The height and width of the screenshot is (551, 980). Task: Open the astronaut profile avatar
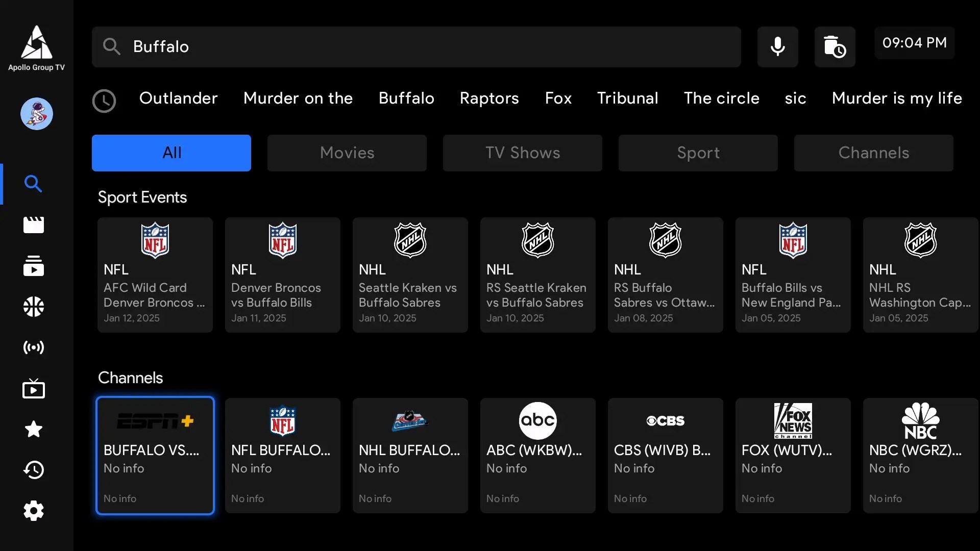click(36, 114)
